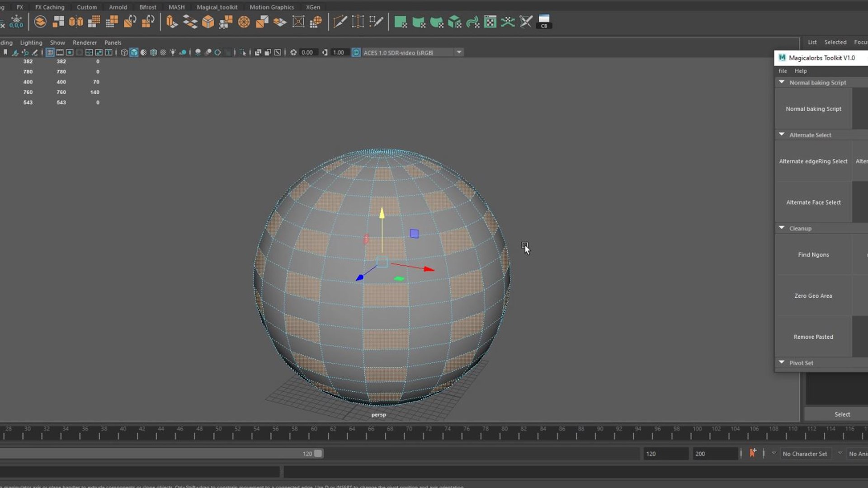Collapse the Alternate Select section
This screenshot has width=868, height=488.
pyautogui.click(x=782, y=135)
